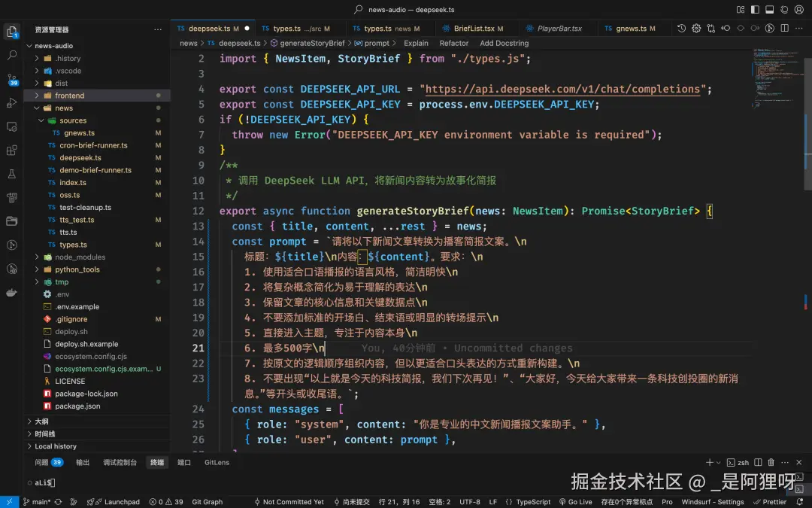
Task: Open new terminal profile dropdown arrow
Action: tap(718, 462)
